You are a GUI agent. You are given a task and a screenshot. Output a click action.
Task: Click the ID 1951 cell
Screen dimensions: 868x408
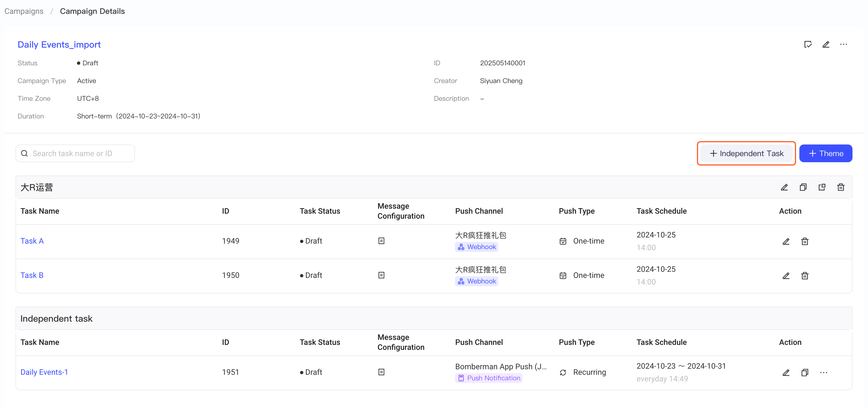tap(231, 372)
